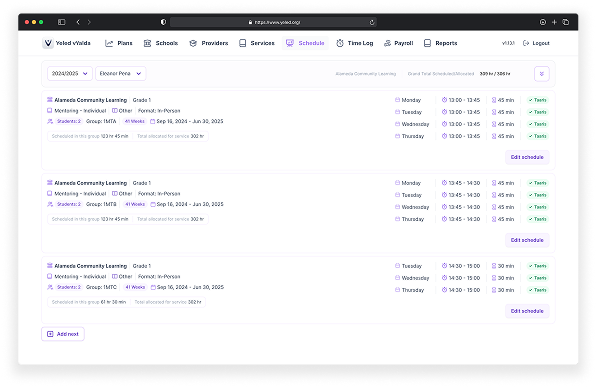
Task: Click Students: 2 badge in Group 1MTB
Action: [69, 204]
